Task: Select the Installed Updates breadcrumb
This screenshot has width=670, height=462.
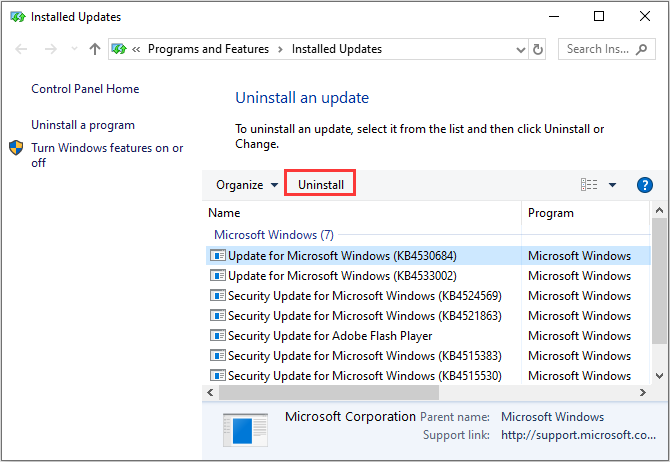Action: pos(337,49)
